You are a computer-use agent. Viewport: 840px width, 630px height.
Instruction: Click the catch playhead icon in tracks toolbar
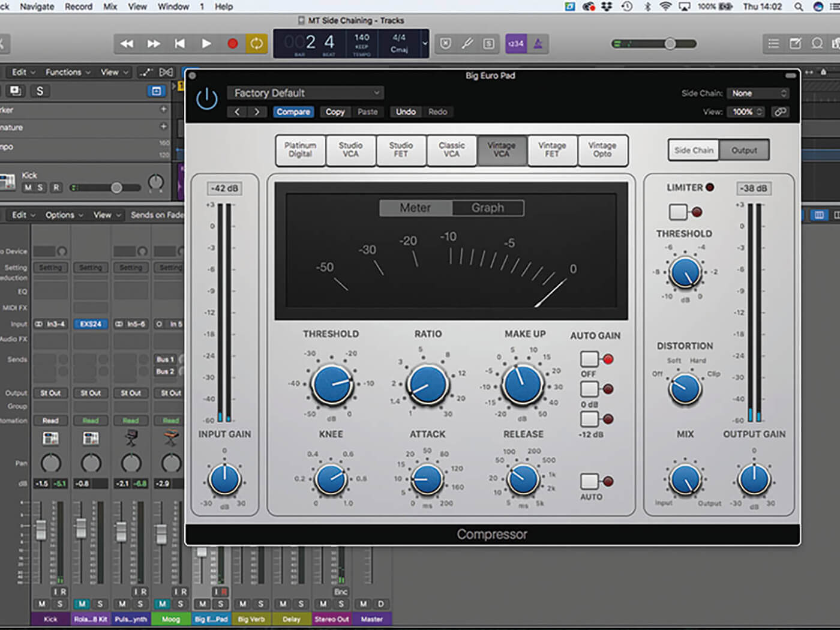pos(166,72)
